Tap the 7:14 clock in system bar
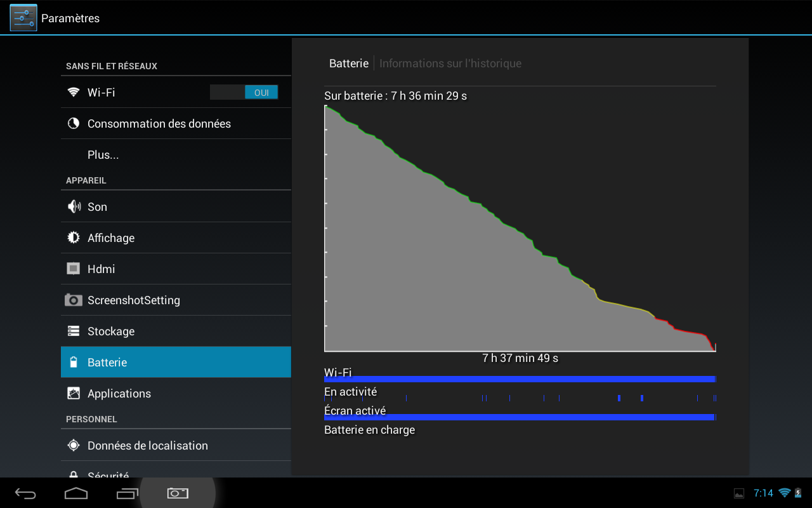 [763, 493]
